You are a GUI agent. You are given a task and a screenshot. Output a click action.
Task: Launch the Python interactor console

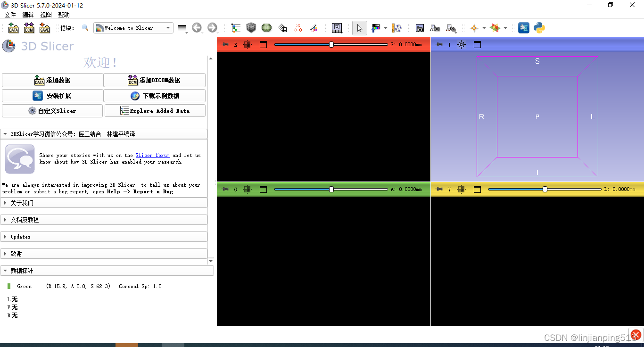539,28
